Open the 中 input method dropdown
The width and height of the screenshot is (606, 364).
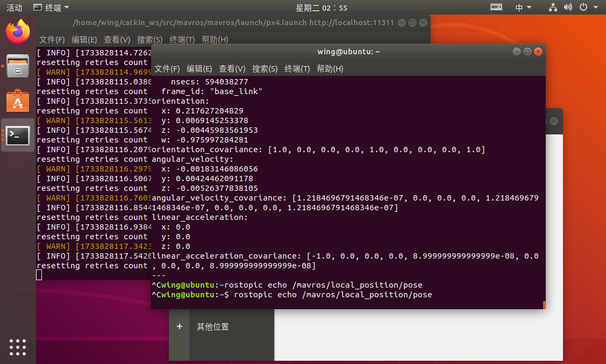click(523, 8)
